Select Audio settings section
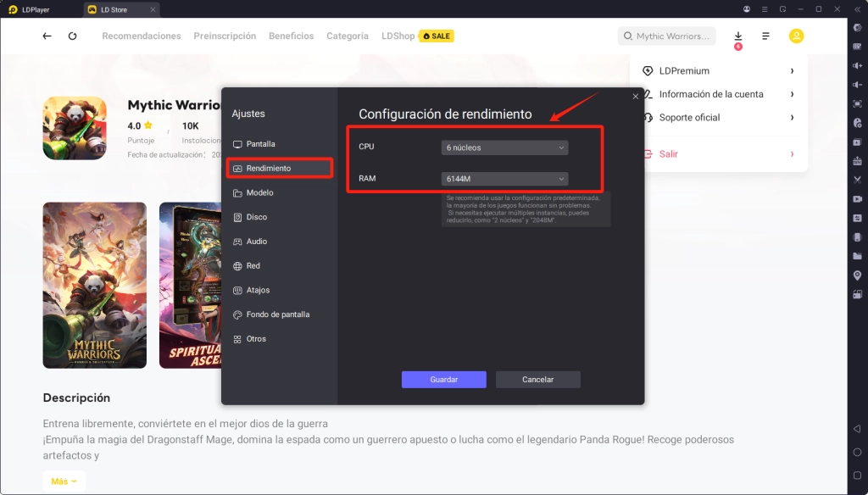Image resolution: width=868 pixels, height=495 pixels. pos(280,242)
